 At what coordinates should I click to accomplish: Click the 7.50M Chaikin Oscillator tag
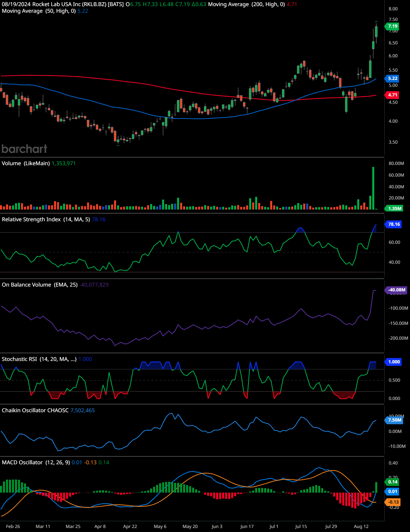coord(394,420)
